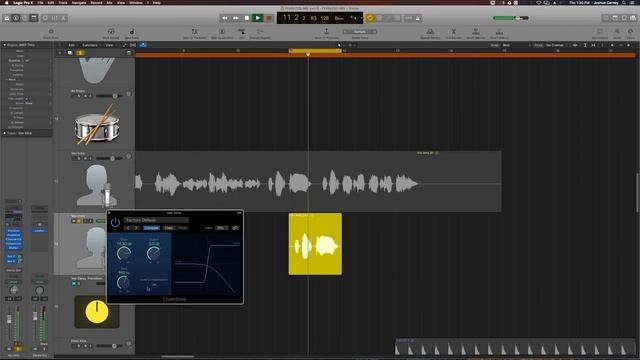Adjust the master volume slider
640x360 pixels.
pyautogui.click(x=511, y=18)
